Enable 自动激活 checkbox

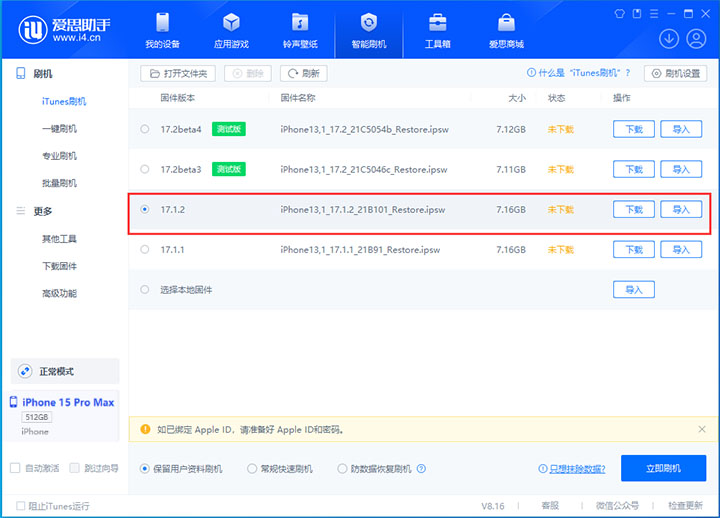(x=15, y=468)
